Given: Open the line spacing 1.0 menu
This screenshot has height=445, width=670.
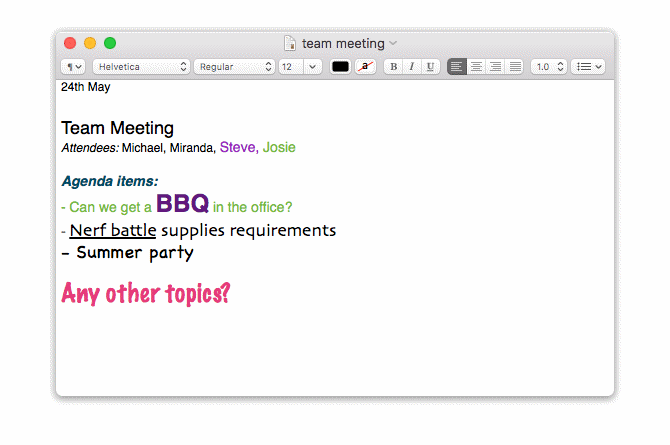Looking at the screenshot, I should point(549,67).
